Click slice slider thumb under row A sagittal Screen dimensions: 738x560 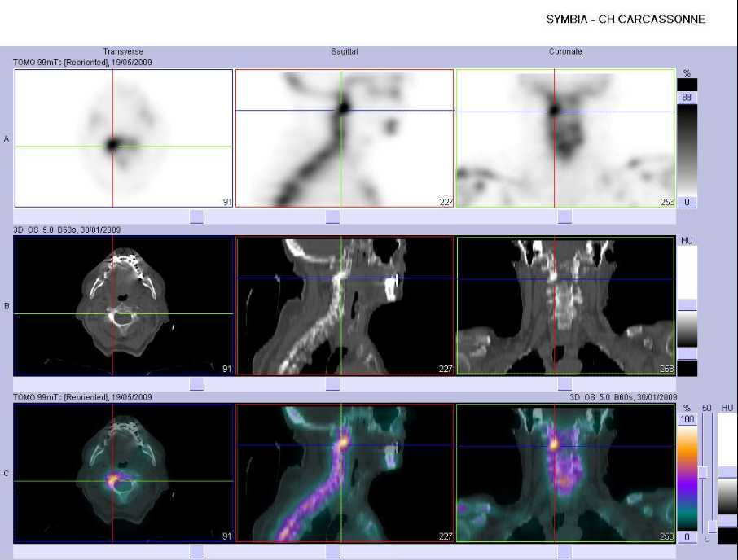coord(332,217)
